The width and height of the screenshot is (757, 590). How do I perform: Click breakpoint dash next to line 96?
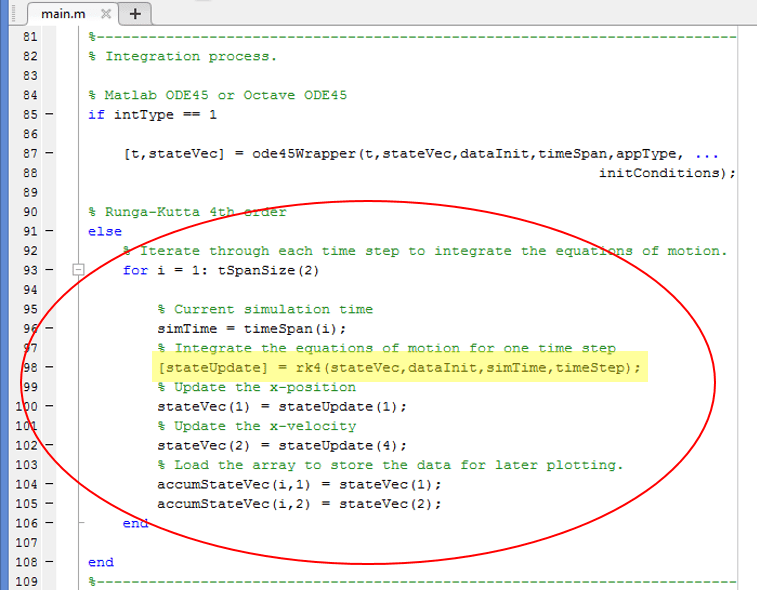pyautogui.click(x=49, y=329)
